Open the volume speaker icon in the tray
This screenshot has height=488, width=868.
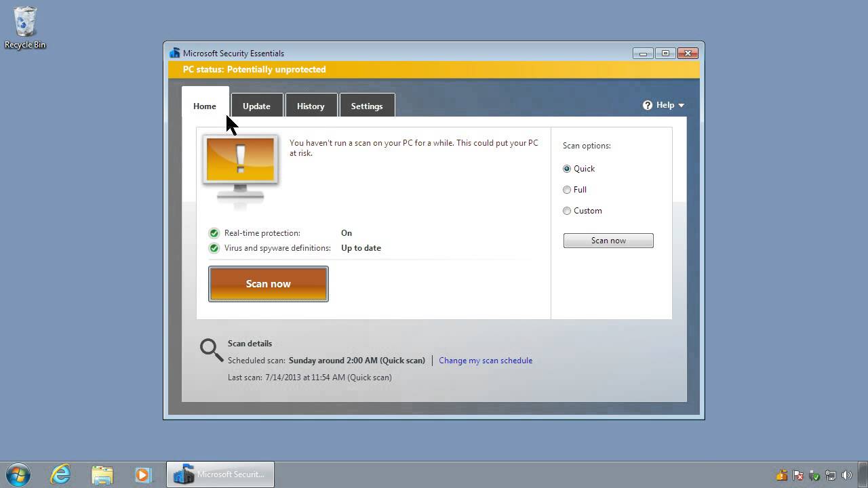(848, 475)
